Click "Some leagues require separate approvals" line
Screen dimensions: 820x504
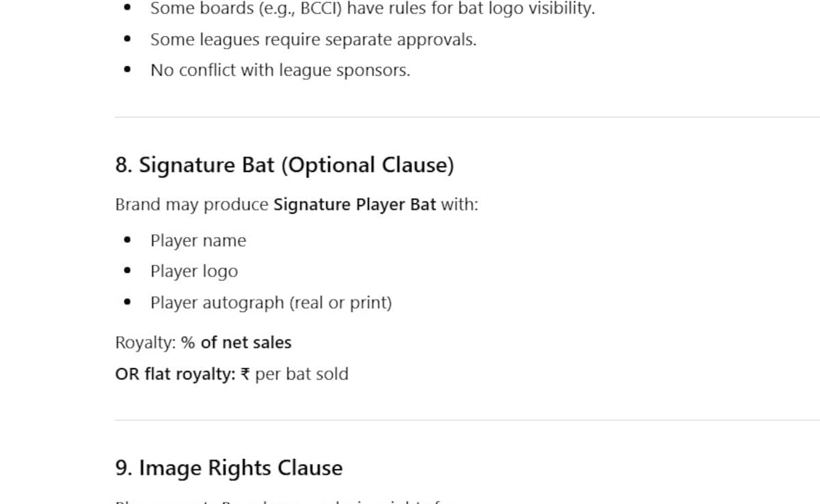pyautogui.click(x=313, y=40)
